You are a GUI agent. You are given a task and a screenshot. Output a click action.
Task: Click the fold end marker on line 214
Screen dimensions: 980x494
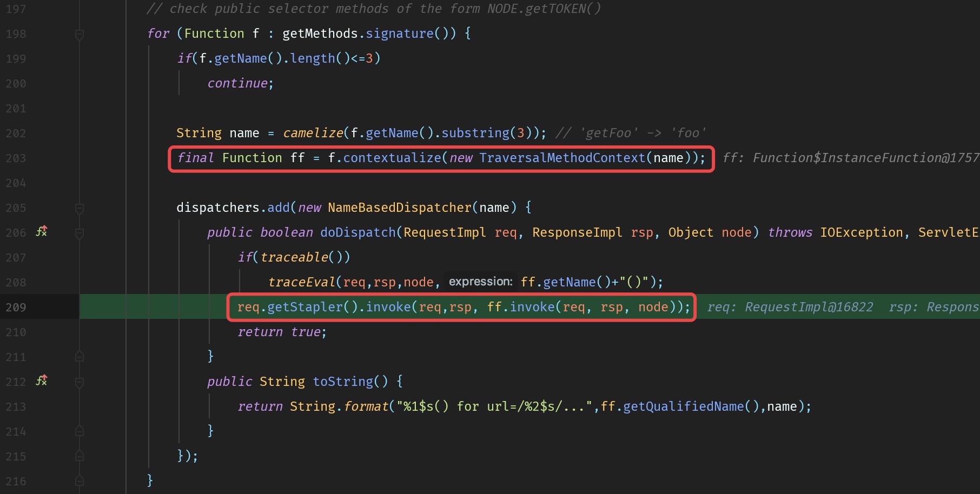pyautogui.click(x=80, y=431)
